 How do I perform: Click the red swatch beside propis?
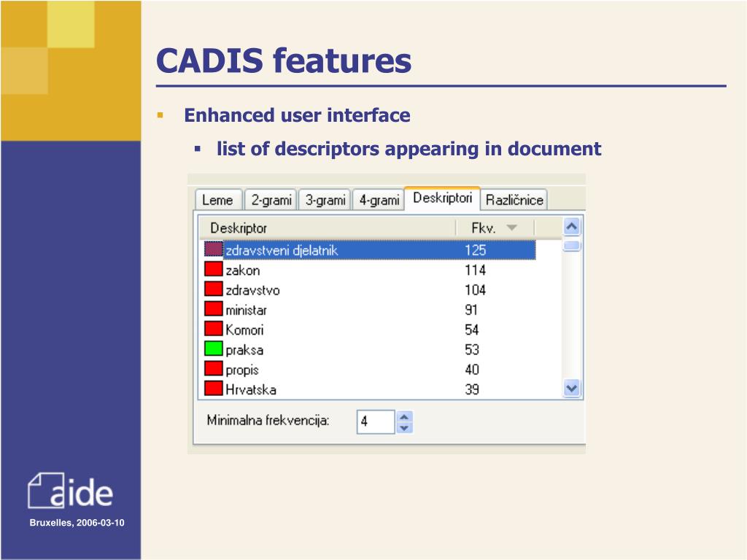click(214, 369)
